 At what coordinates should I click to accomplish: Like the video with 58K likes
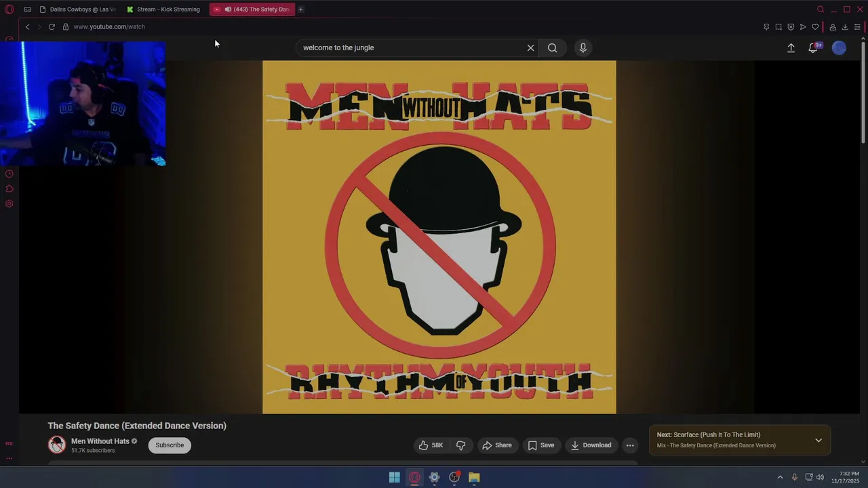point(431,445)
